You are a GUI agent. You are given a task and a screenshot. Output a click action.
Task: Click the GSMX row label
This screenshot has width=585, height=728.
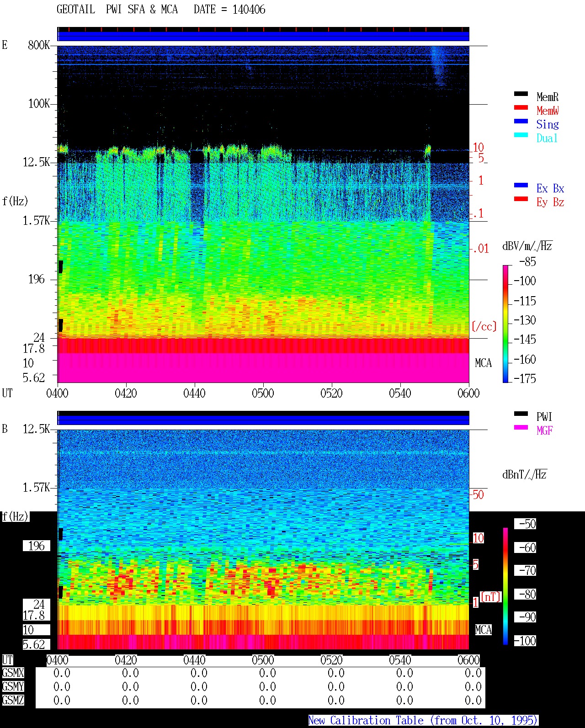[x=13, y=673]
